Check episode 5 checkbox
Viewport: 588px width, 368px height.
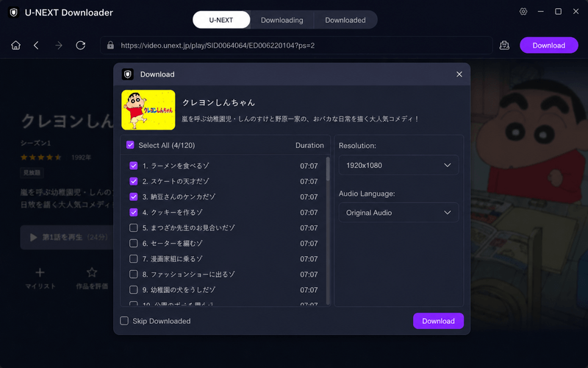coord(134,227)
